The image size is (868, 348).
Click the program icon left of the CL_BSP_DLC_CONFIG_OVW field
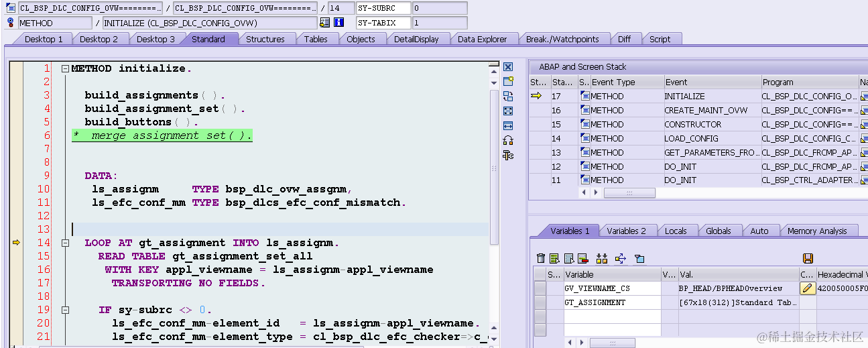11,8
